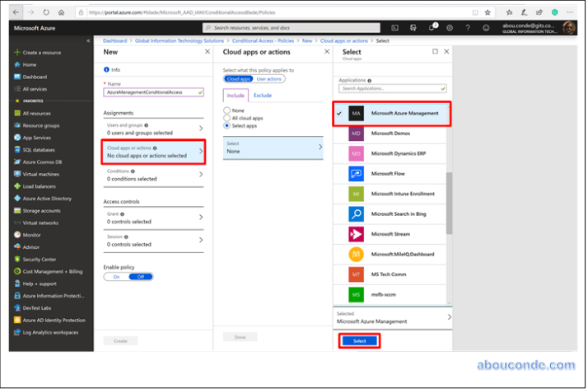Open Azure Active Directory in sidebar

tap(46, 199)
